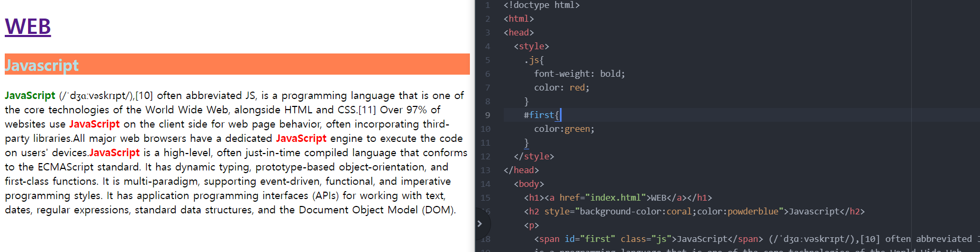The image size is (980, 252).
Task: Click red JavaScript before 'engine to execute'
Action: (x=301, y=138)
